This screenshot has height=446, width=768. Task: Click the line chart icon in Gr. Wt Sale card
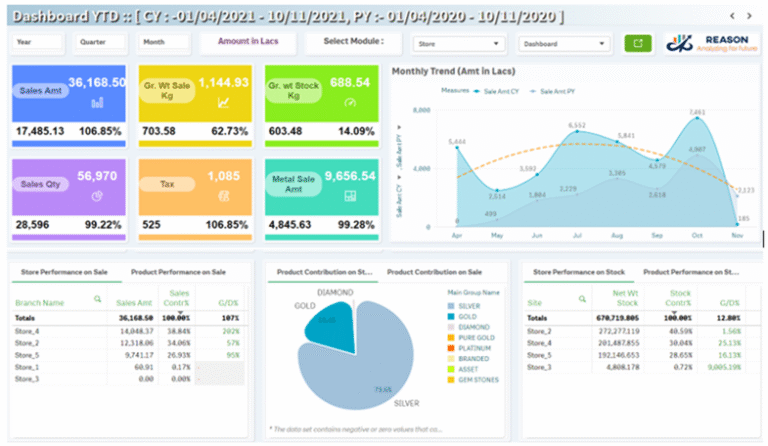tap(223, 101)
